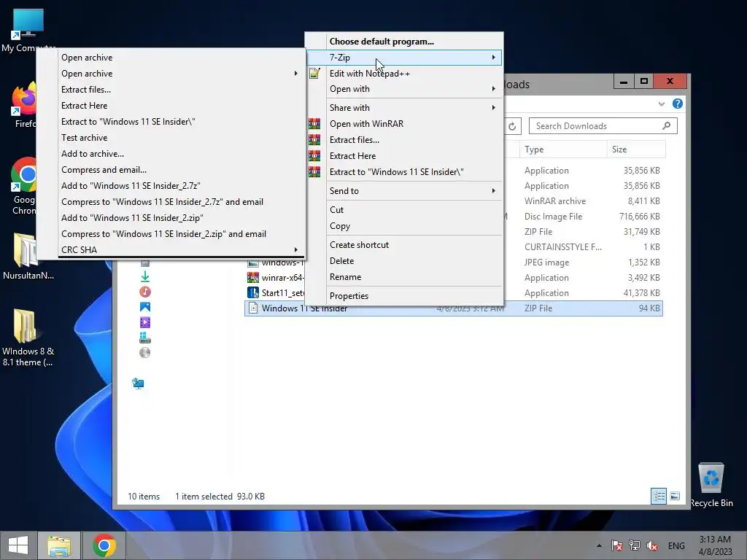Select the Videos item in navigation pane
Viewport: 747px width, 560px height.
tap(145, 322)
